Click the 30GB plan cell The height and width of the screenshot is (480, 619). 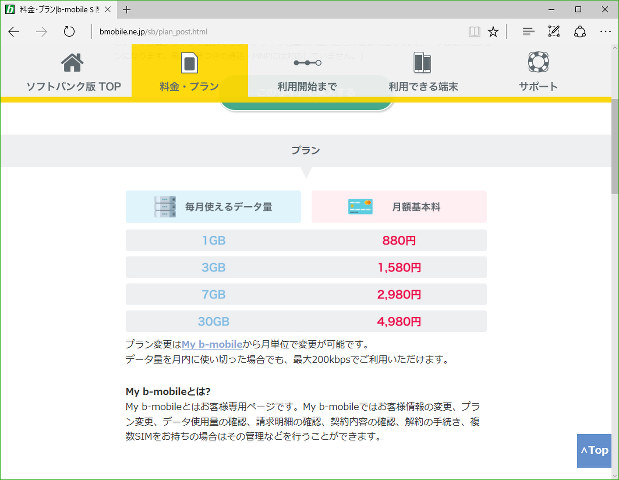tap(214, 321)
